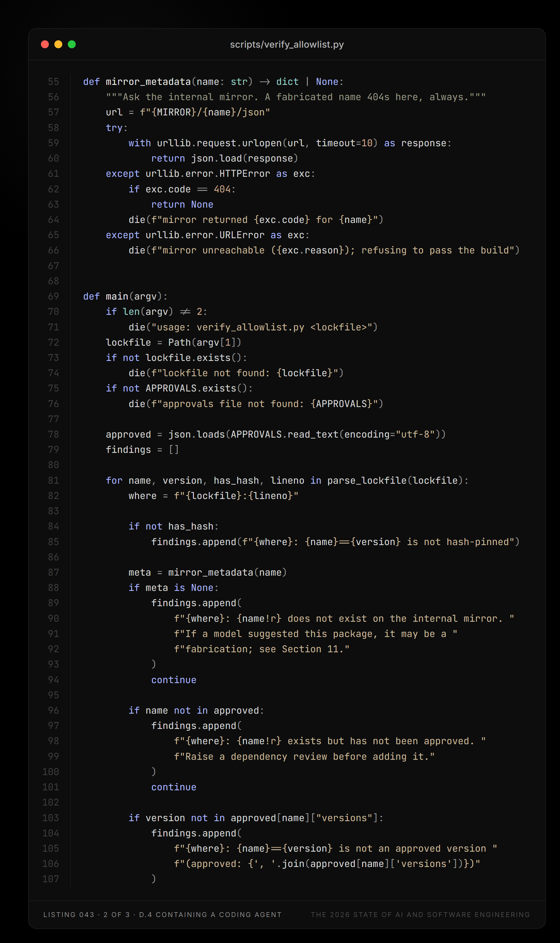Click the 'findings = []' line

tap(142, 450)
